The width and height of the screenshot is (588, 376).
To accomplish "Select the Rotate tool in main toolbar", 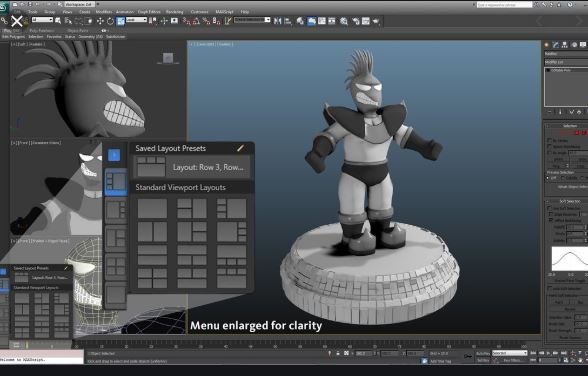I will coord(110,21).
